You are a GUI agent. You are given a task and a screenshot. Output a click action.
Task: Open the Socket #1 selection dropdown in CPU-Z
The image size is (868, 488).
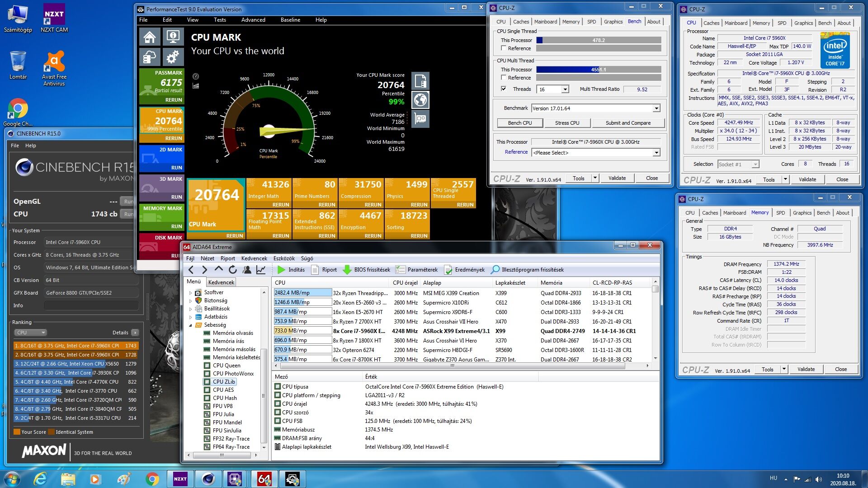coord(755,164)
